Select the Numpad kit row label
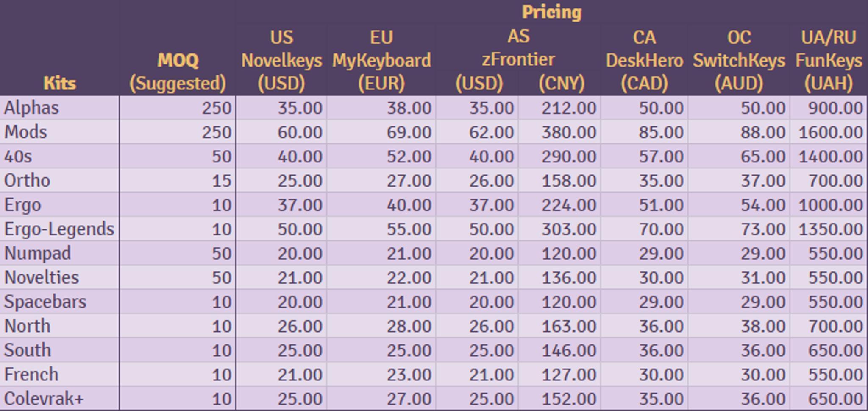868x411 pixels. click(x=37, y=253)
